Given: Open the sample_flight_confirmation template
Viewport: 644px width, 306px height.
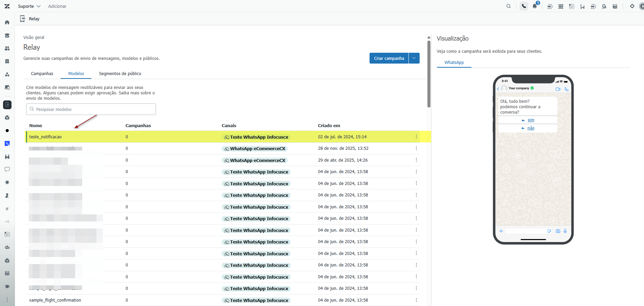Looking at the screenshot, I should pos(55,300).
